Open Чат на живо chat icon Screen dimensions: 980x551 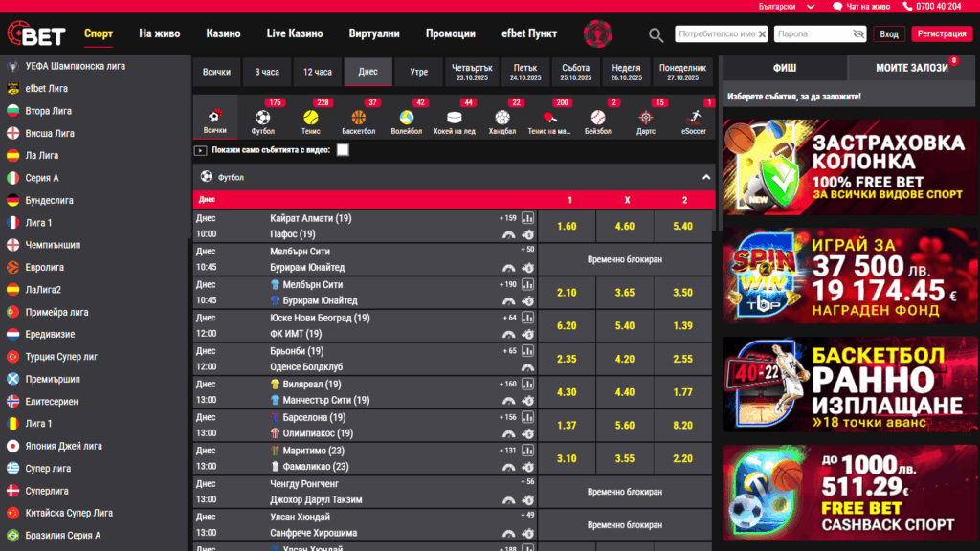(x=837, y=7)
